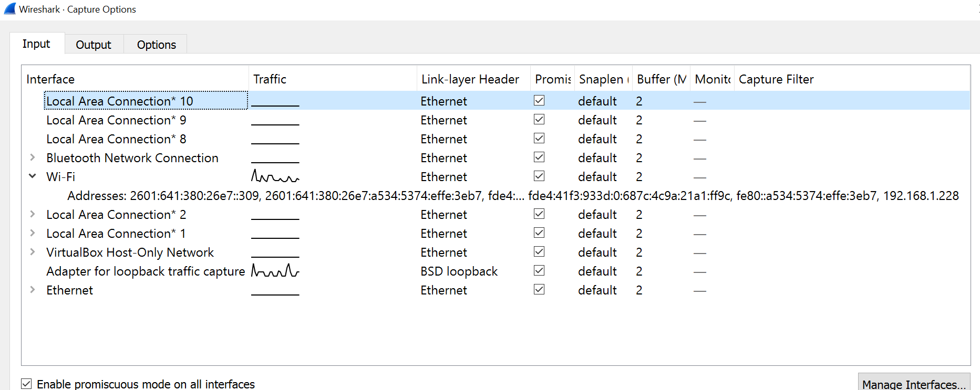980x390 pixels.
Task: Click the Buffer column header
Action: pos(661,79)
